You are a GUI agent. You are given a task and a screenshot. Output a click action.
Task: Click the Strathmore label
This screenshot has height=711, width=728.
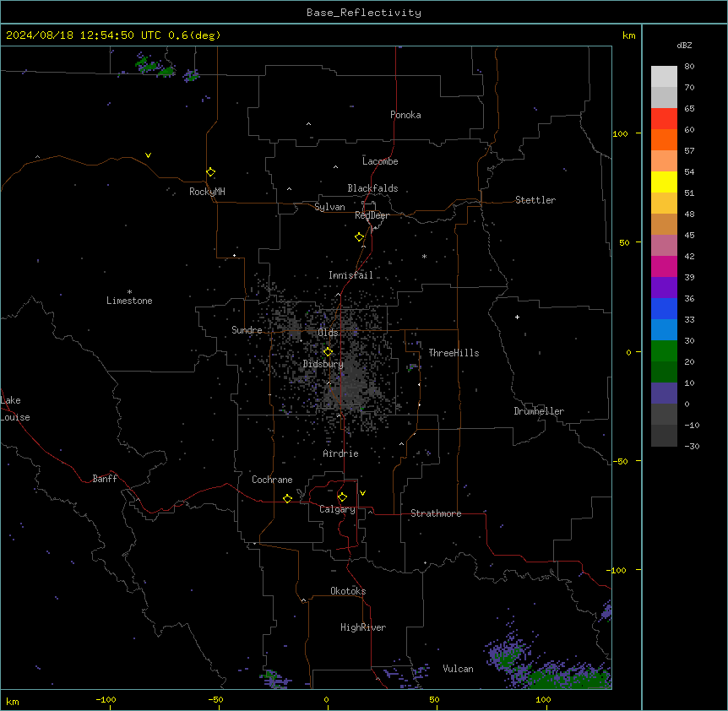436,513
